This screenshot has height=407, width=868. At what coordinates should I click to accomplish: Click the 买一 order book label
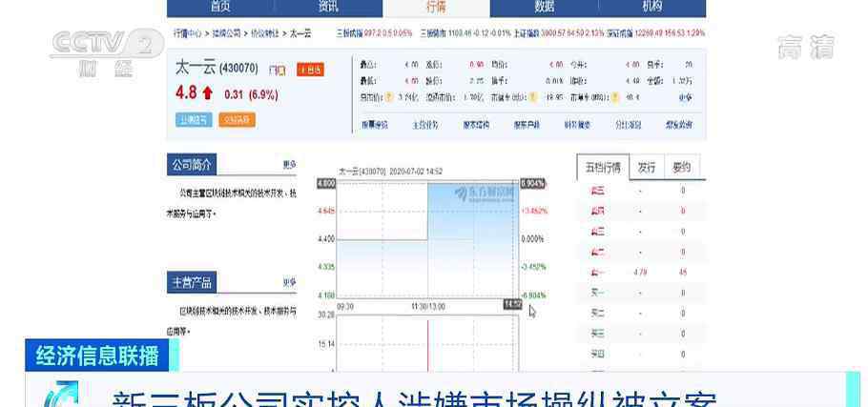597,293
